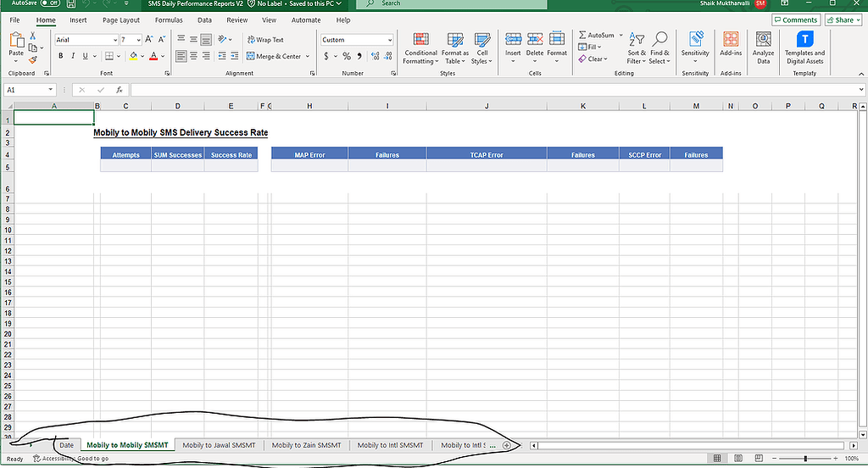Image resolution: width=868 pixels, height=468 pixels.
Task: Click zoom slider handle
Action: click(805, 458)
